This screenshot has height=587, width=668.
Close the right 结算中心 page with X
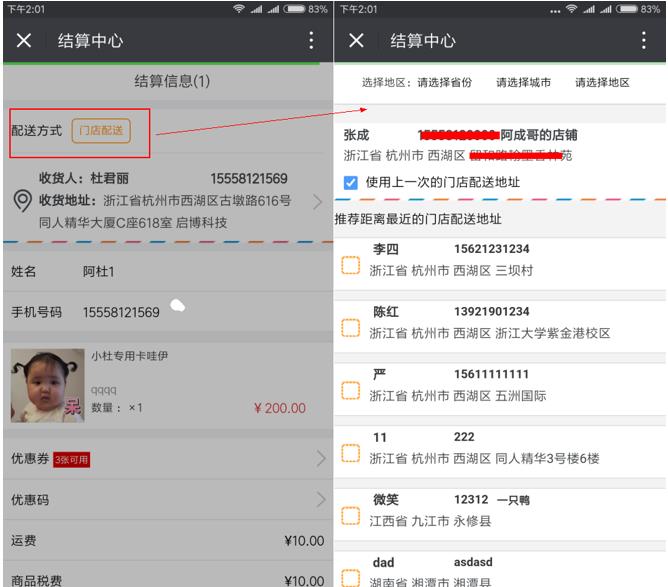(x=356, y=40)
